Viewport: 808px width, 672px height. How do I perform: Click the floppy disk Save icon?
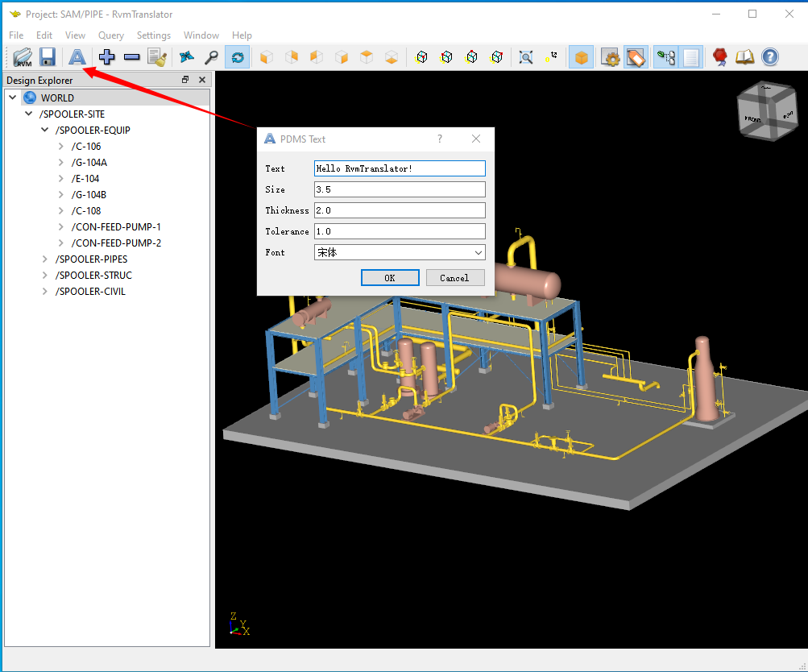click(48, 57)
